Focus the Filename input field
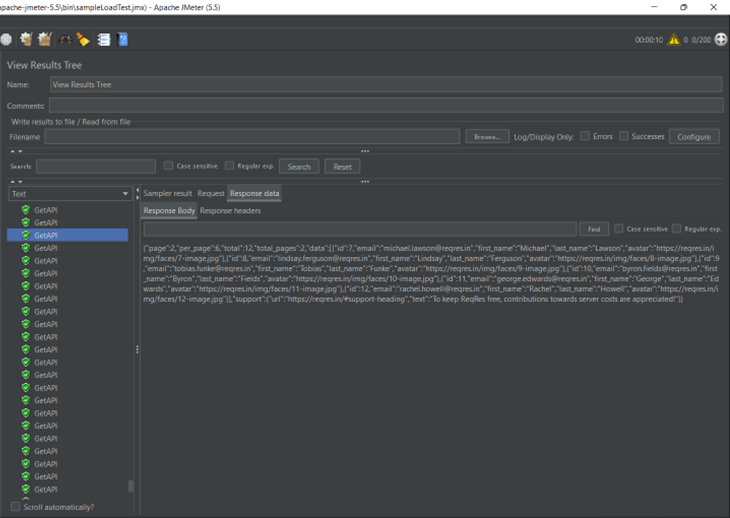This screenshot has height=518, width=730. (x=252, y=137)
